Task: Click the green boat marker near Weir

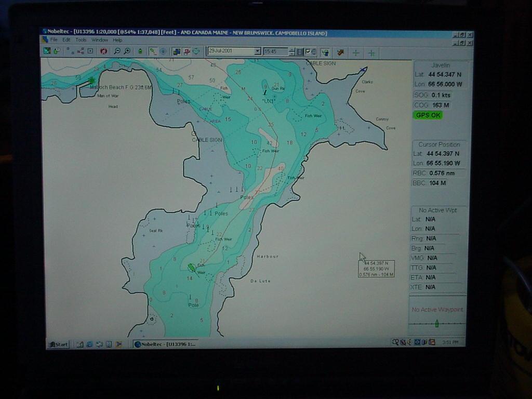Action: [191, 267]
